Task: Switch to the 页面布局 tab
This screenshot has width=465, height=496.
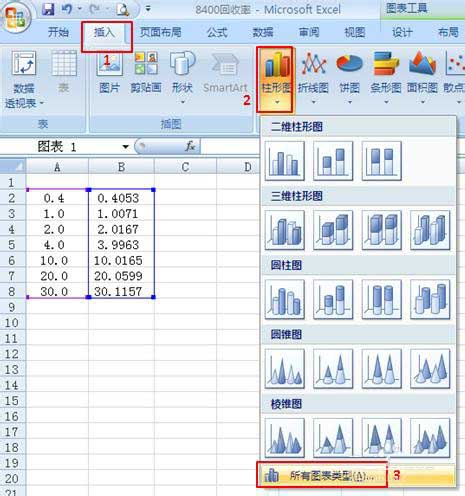Action: tap(161, 32)
